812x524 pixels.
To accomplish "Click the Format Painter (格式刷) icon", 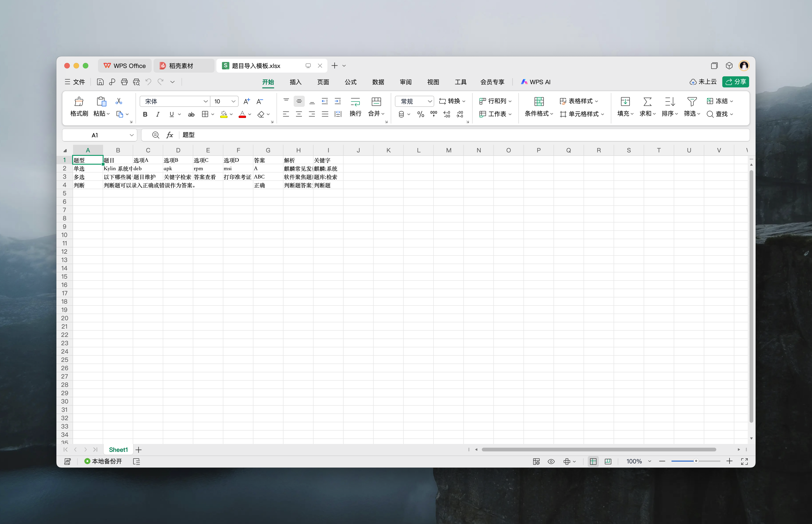I will pyautogui.click(x=79, y=101).
